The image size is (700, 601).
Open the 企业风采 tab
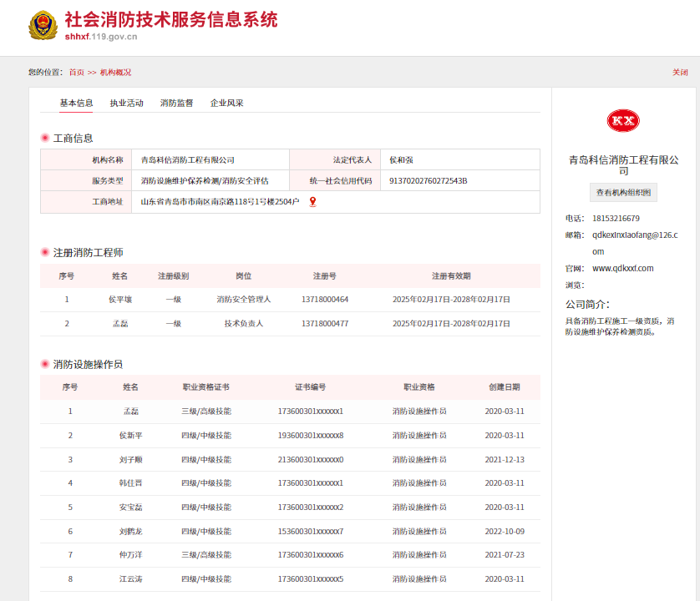click(226, 104)
